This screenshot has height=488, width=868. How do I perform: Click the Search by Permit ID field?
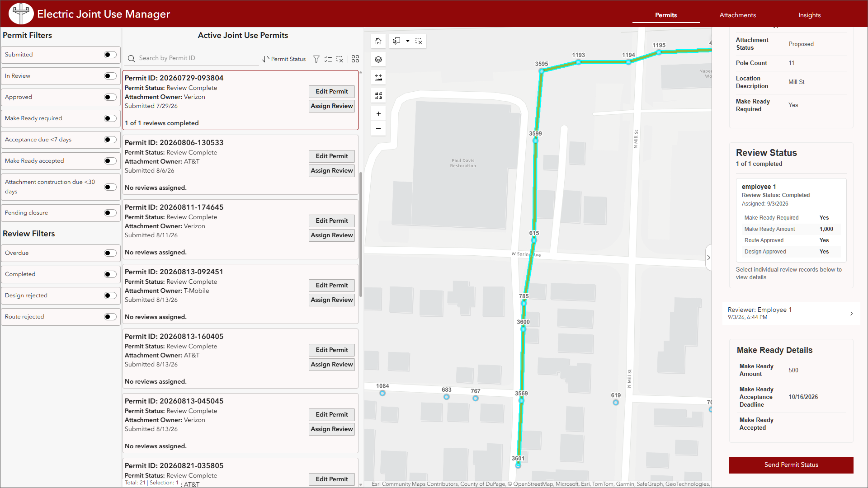pos(197,58)
